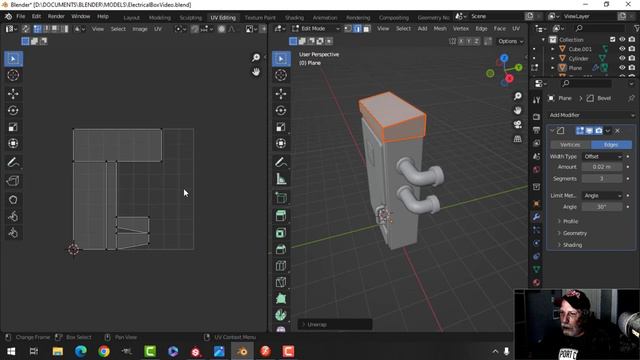640x360 pixels.
Task: Open the viewport Options dropdown
Action: [510, 41]
